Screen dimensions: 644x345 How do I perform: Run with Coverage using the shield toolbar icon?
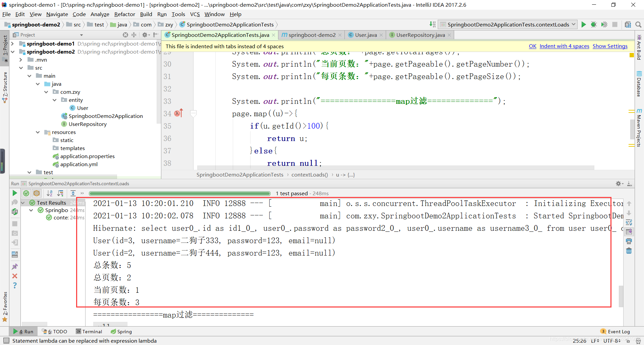[x=604, y=24]
